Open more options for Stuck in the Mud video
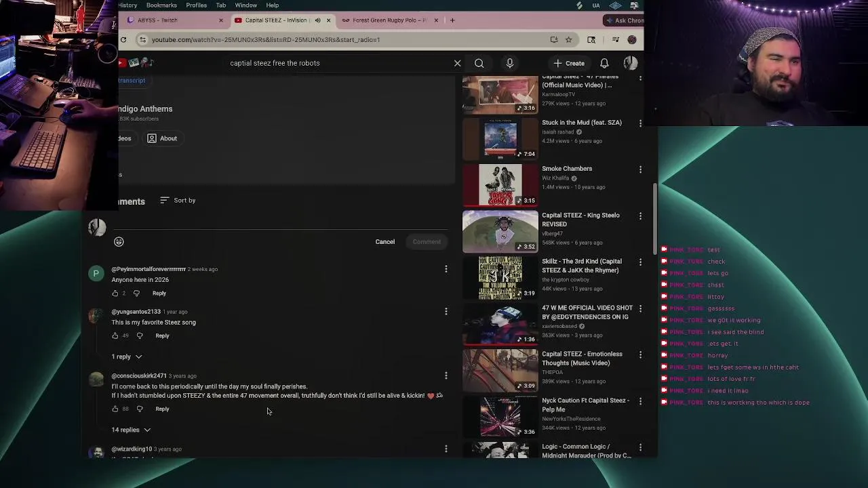The width and height of the screenshot is (868, 488). point(640,123)
